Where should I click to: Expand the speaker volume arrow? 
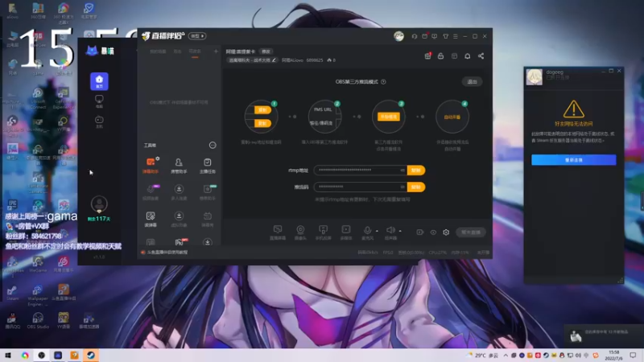pyautogui.click(x=400, y=231)
